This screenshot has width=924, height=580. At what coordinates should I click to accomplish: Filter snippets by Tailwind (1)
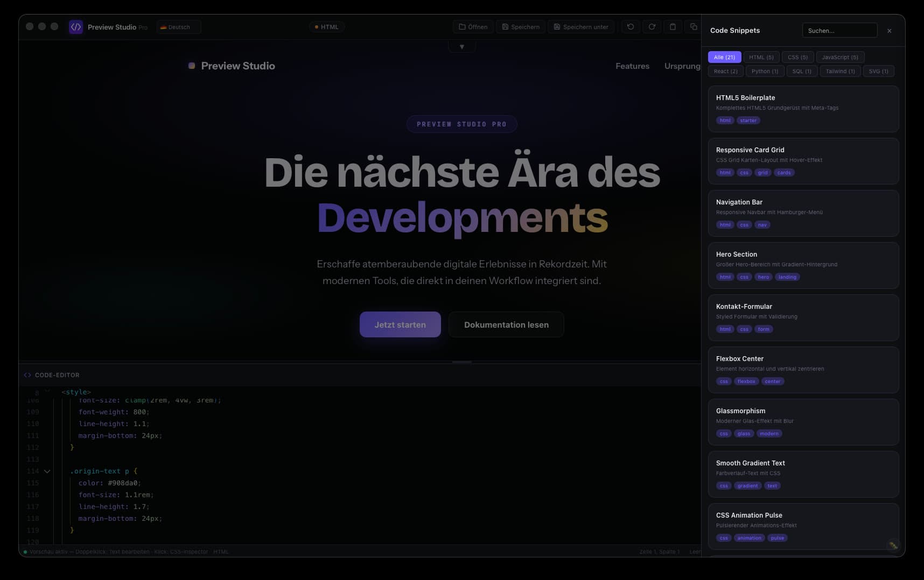click(840, 71)
